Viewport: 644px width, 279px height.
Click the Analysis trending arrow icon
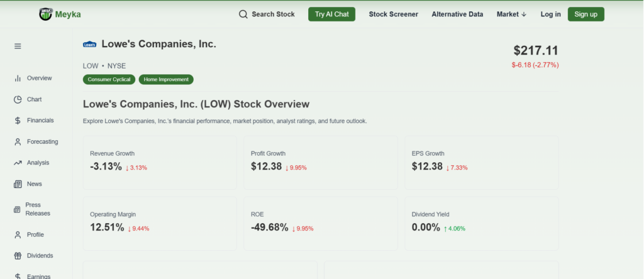(x=18, y=163)
